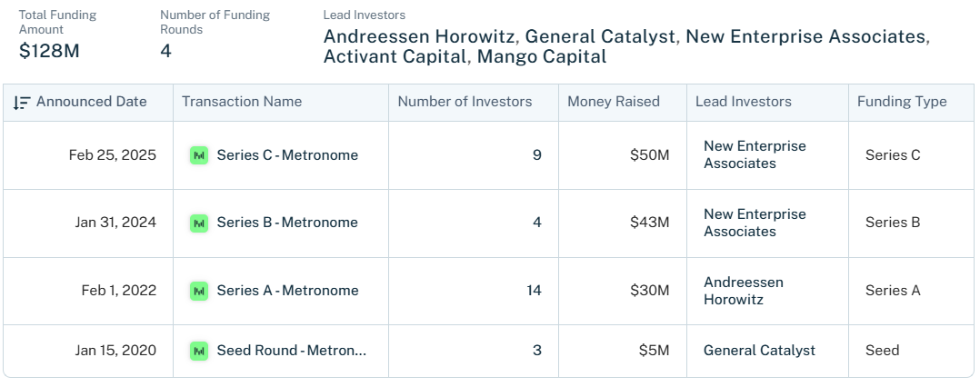The width and height of the screenshot is (980, 387).
Task: Click the sort icon beside Announced Date
Action: (x=22, y=103)
